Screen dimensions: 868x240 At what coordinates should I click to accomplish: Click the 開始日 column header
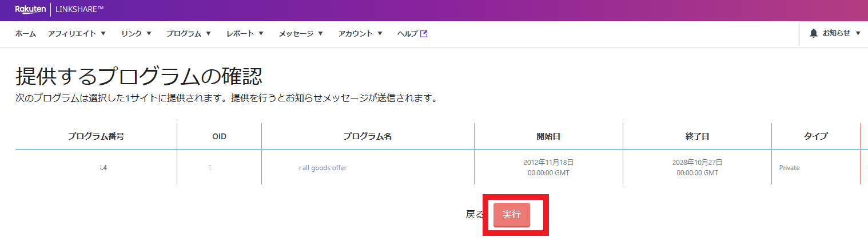(548, 136)
